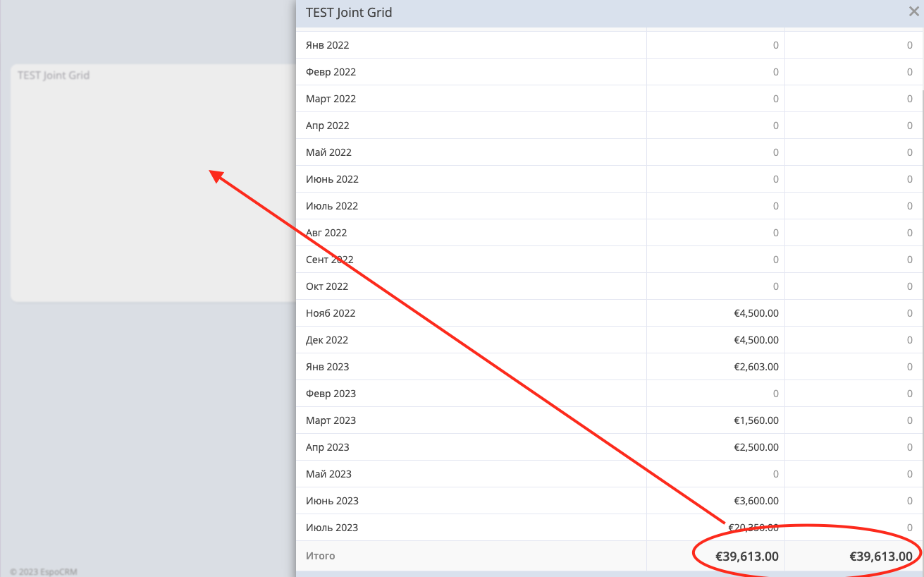Click the Дек 2022 row label
This screenshot has height=577, width=924.
[327, 340]
